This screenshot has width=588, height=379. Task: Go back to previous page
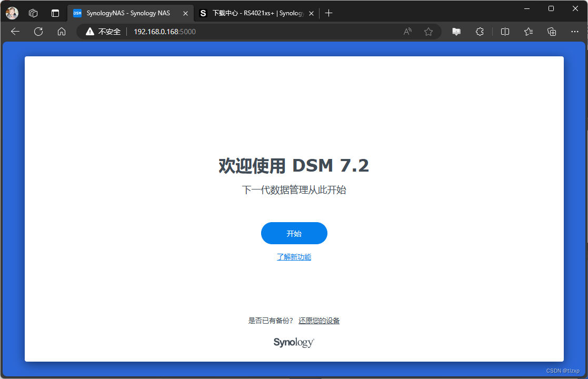pyautogui.click(x=15, y=32)
